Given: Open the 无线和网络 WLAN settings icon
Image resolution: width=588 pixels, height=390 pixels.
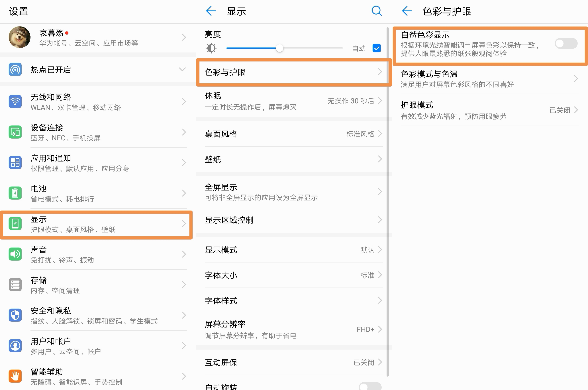Looking at the screenshot, I should (15, 102).
